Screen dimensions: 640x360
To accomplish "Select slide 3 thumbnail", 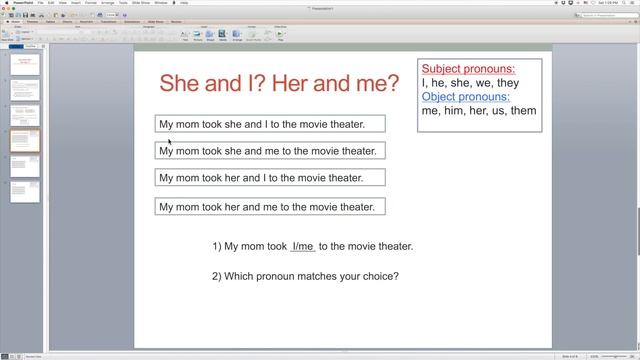I will pos(25,116).
